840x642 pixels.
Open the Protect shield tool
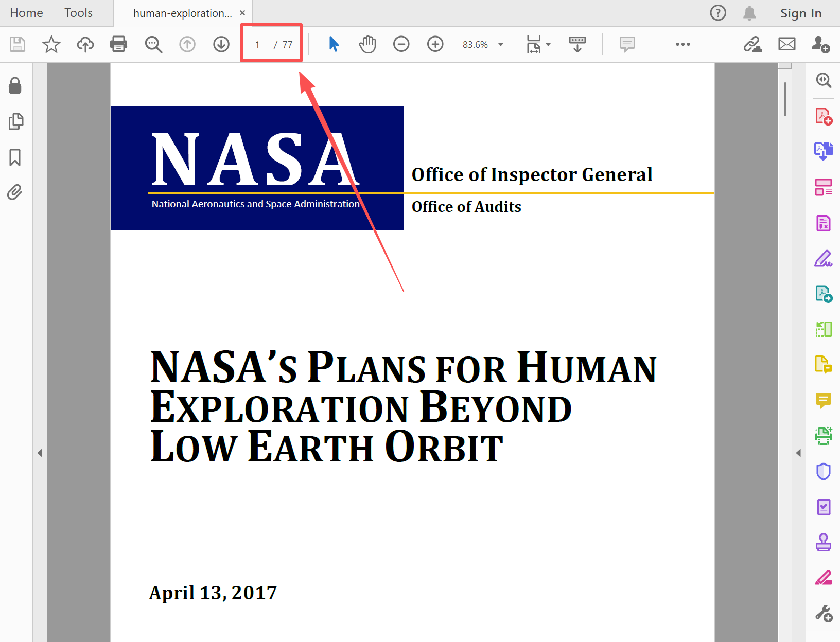click(824, 471)
